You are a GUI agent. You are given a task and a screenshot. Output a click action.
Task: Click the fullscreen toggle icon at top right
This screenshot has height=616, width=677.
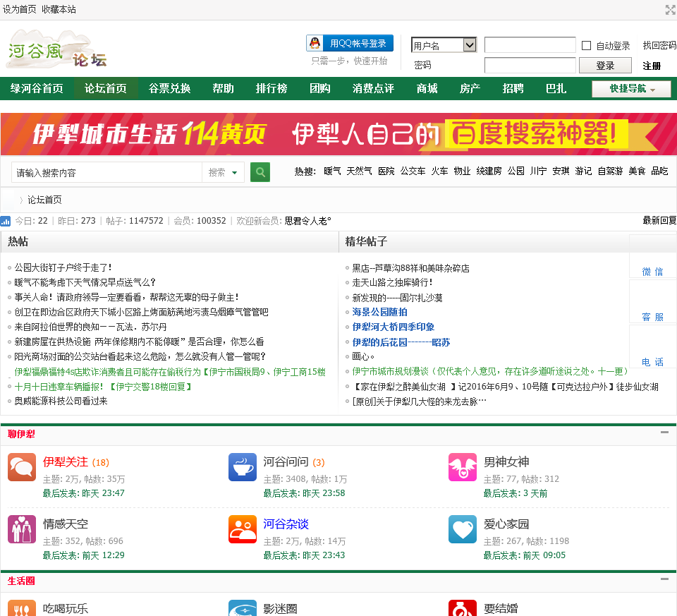tap(671, 9)
